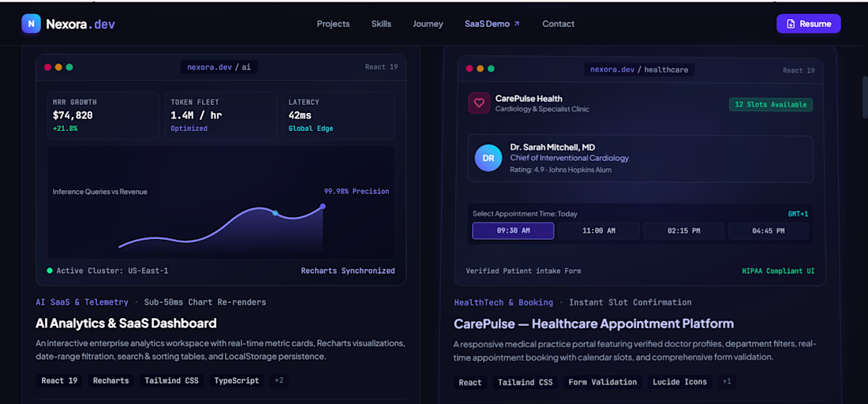Screen dimensions: 868x404
Task: Click the CarePulse Health heading
Action: tap(529, 99)
